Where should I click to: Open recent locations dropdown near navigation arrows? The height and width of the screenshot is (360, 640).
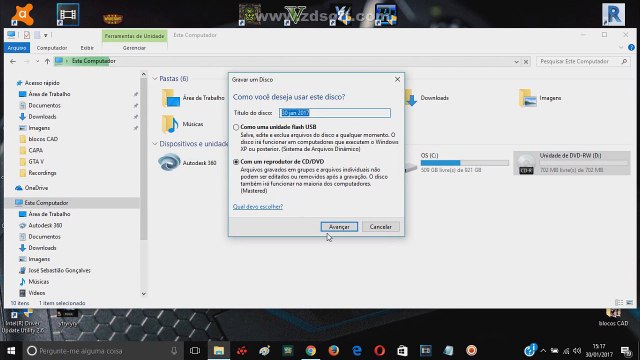[37, 61]
